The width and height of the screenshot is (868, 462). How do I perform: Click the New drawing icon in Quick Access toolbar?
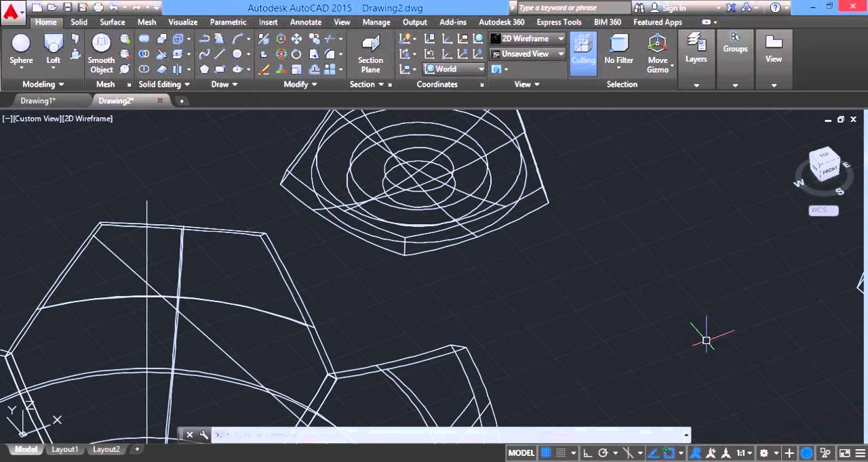click(x=36, y=7)
